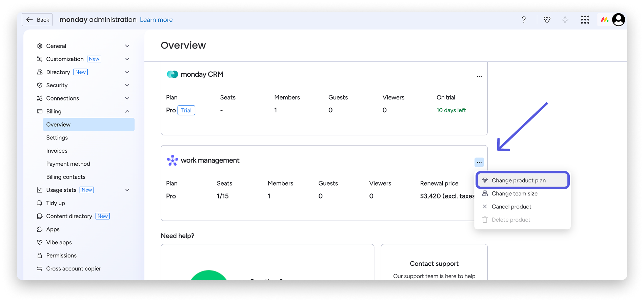Go back using the Back button
Viewport: 644px width, 302px height.
(x=37, y=20)
